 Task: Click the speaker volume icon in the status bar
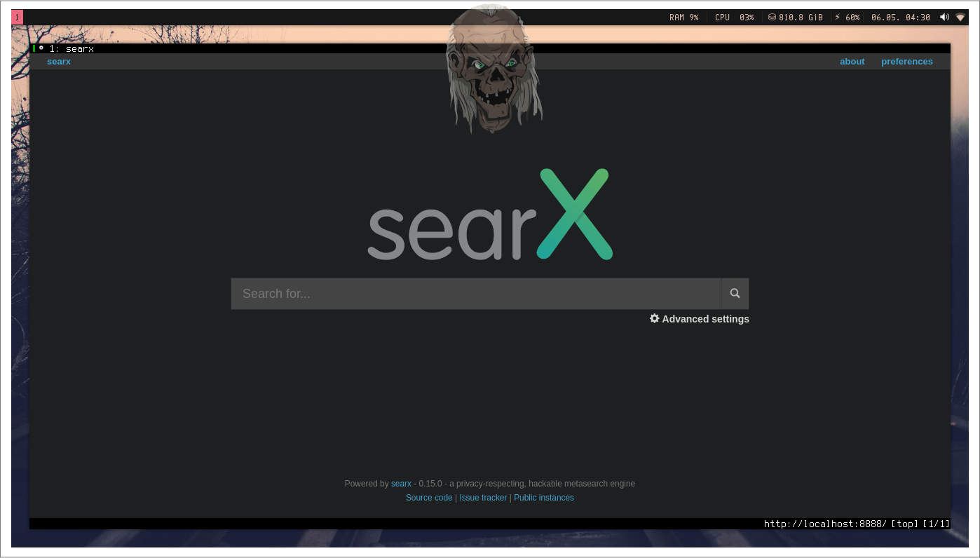pyautogui.click(x=944, y=17)
